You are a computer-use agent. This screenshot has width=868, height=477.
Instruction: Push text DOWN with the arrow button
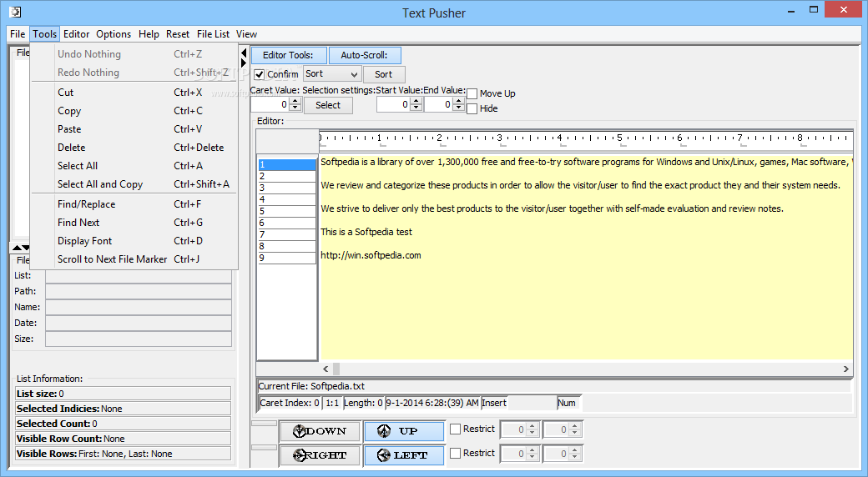[x=320, y=431]
